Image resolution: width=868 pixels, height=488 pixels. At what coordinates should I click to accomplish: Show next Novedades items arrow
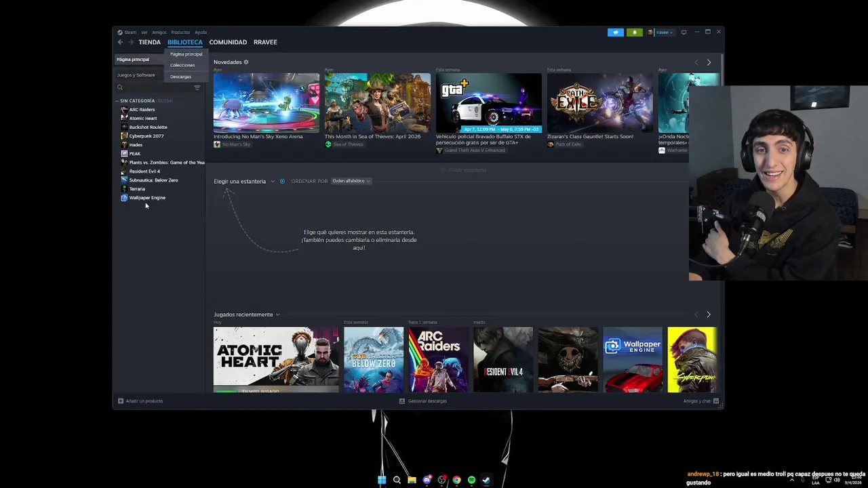click(x=709, y=62)
